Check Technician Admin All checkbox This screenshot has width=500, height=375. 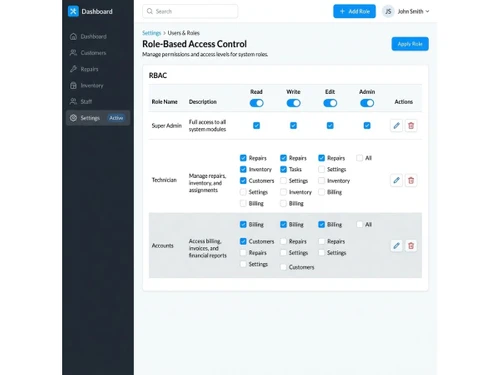click(x=359, y=158)
